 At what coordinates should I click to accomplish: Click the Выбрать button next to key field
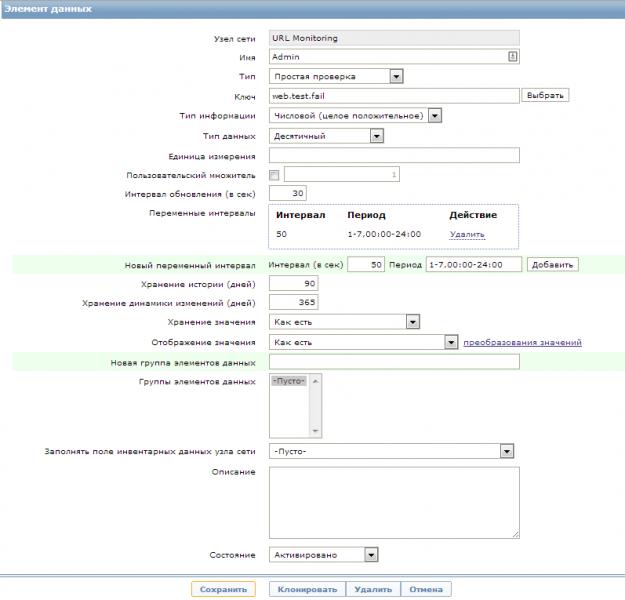tap(545, 95)
